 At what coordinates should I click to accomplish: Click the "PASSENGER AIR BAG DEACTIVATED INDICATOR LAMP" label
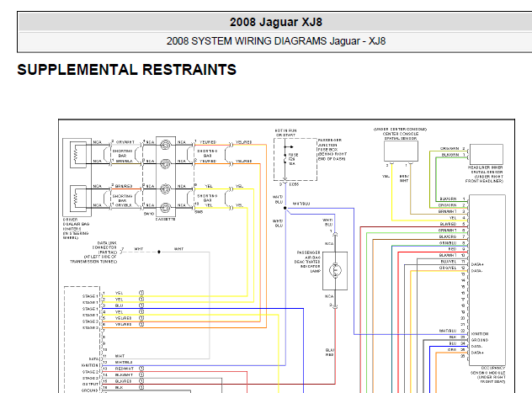(x=308, y=262)
